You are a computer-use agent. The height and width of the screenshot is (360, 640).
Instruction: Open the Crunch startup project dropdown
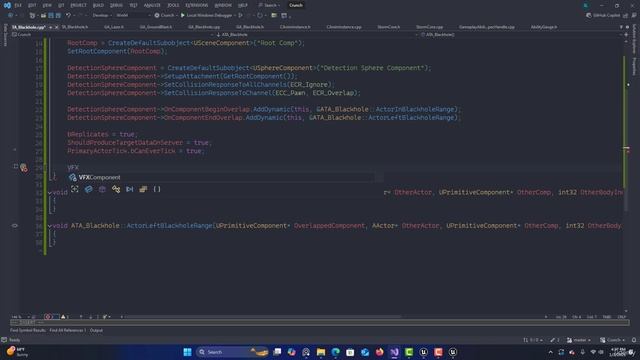pyautogui.click(x=165, y=16)
